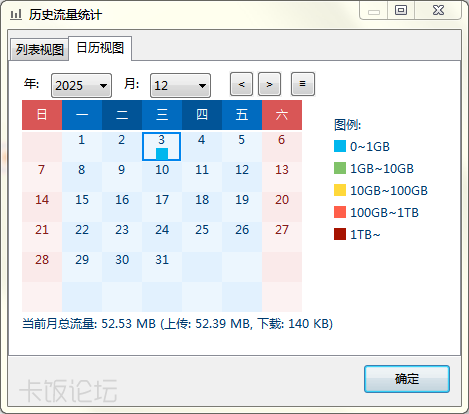Open the year dropdown showing 2025
The image size is (469, 414).
pyautogui.click(x=81, y=86)
